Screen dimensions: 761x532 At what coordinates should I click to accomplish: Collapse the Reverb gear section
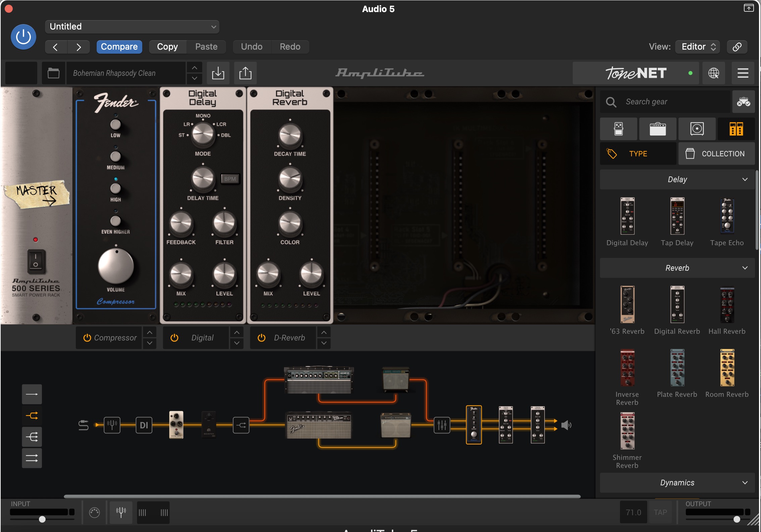[x=677, y=268]
